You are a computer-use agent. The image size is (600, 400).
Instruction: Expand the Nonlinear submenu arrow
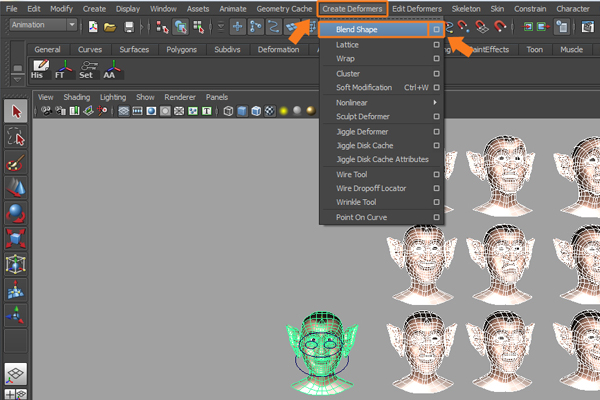click(x=435, y=102)
